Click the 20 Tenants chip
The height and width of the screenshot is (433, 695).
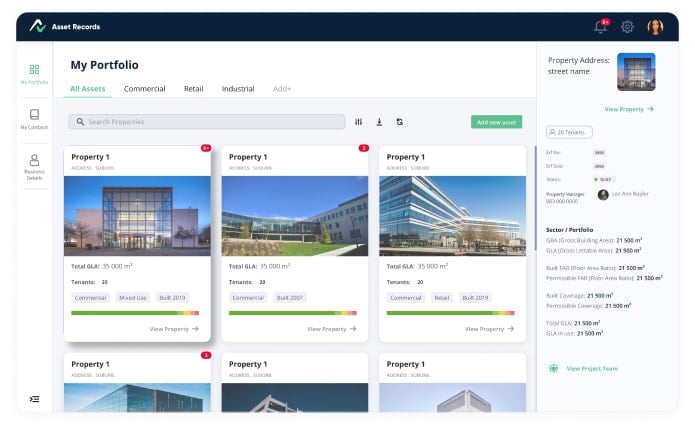click(569, 132)
